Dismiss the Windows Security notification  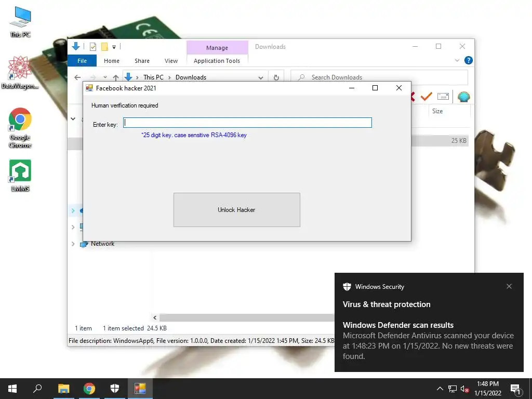pos(509,286)
